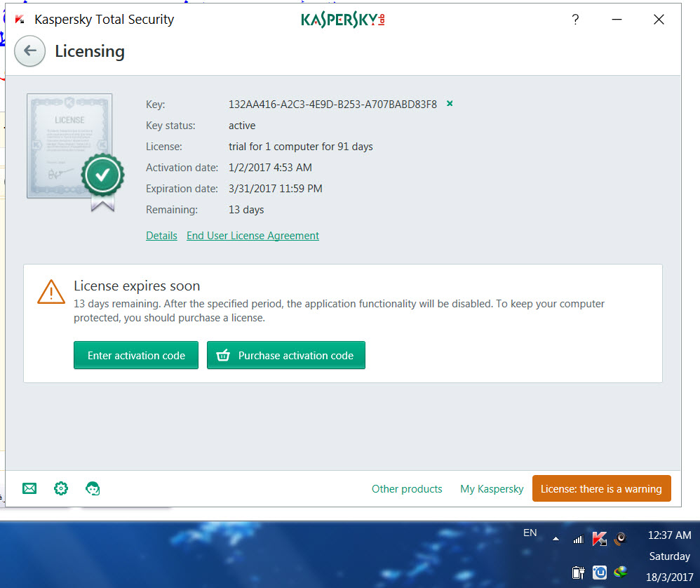Click the EN language indicator in taskbar
The image size is (700, 588).
530,533
